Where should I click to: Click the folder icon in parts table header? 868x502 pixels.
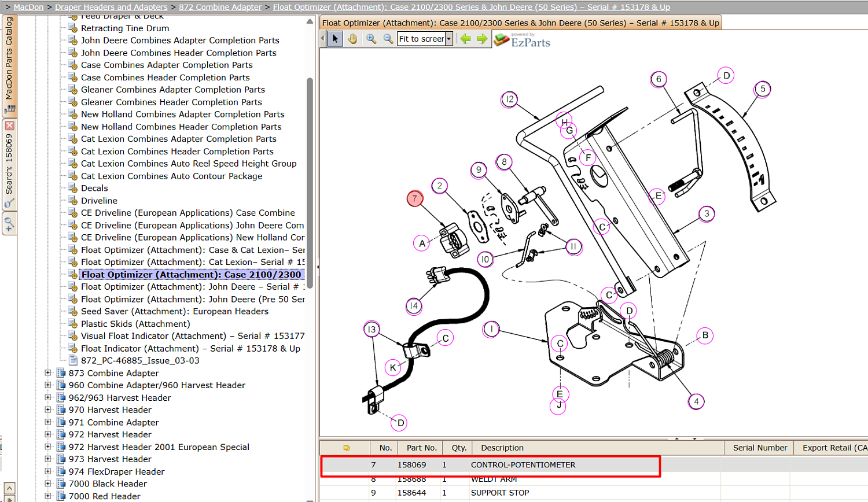(x=347, y=448)
